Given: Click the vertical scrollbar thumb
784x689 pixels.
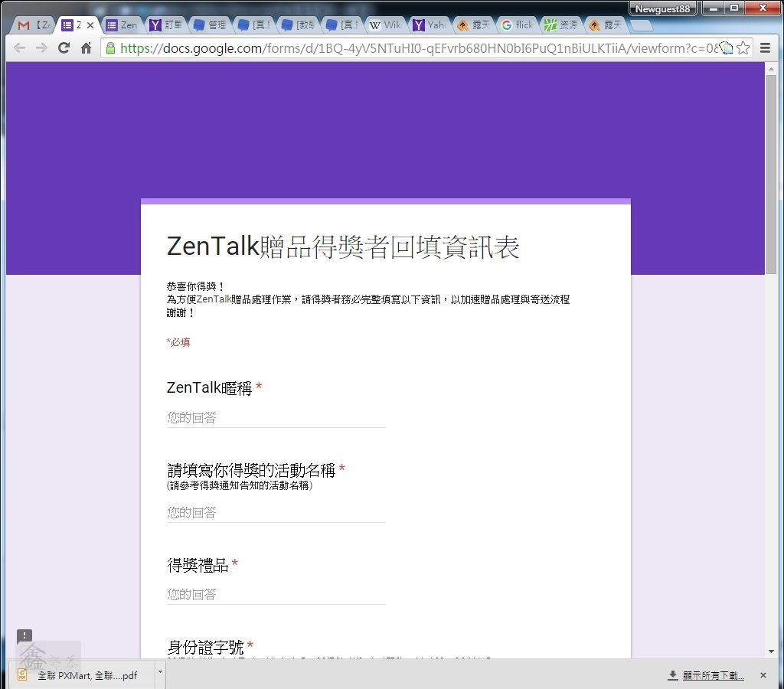Looking at the screenshot, I should [x=771, y=175].
